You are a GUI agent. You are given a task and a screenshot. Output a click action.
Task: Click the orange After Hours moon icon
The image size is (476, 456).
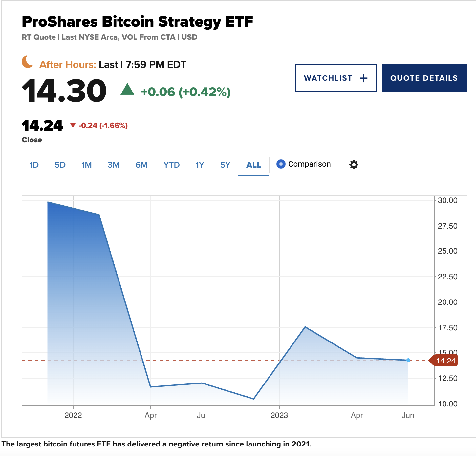[28, 62]
